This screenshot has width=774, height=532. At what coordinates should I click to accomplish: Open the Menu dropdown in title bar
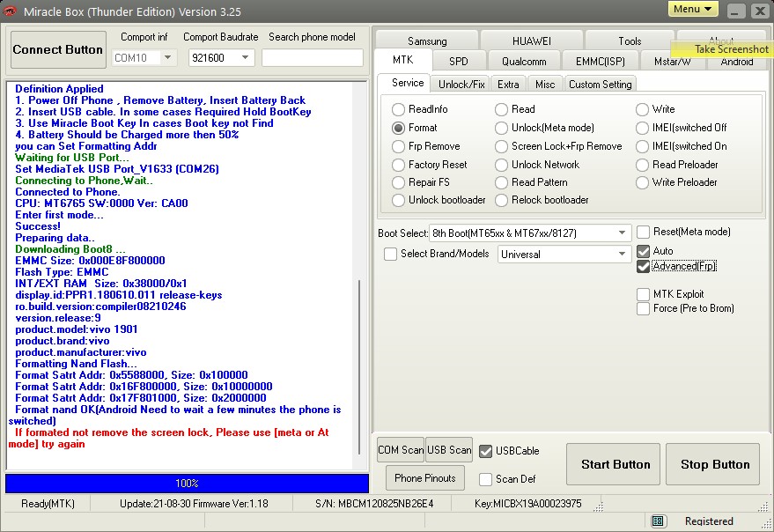(x=693, y=9)
